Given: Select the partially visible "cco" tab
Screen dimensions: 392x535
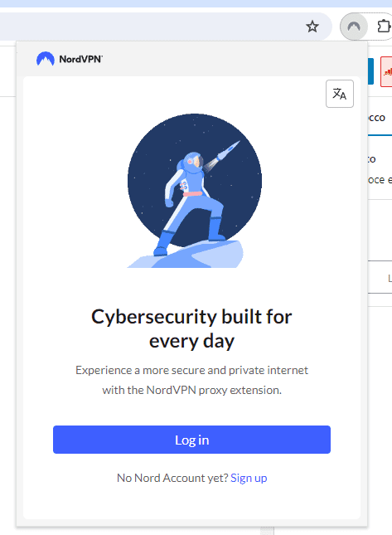Looking at the screenshot, I should 377,118.
